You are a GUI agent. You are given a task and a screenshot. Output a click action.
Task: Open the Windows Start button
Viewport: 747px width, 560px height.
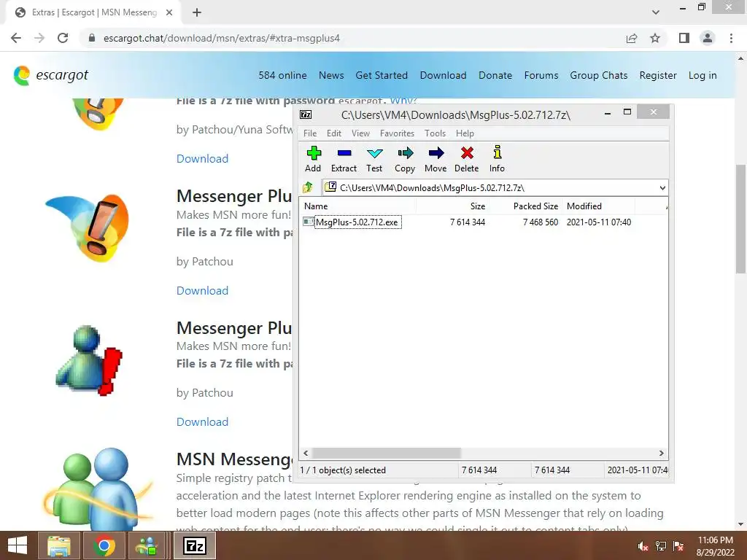(x=18, y=545)
